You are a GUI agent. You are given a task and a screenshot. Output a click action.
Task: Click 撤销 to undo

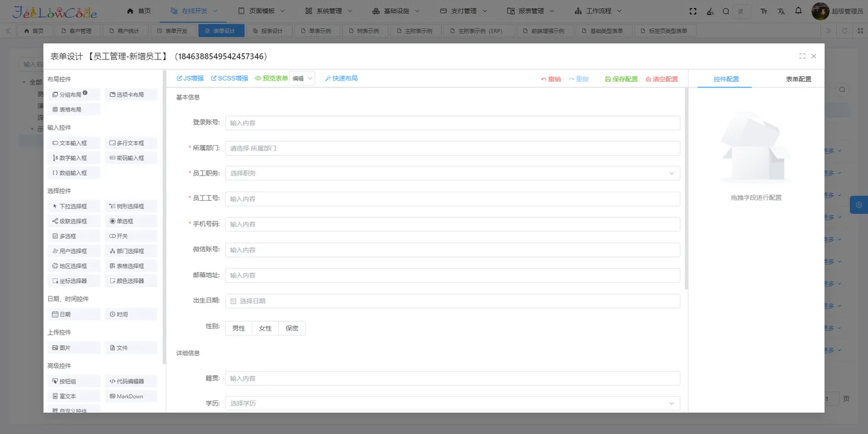[x=551, y=79]
